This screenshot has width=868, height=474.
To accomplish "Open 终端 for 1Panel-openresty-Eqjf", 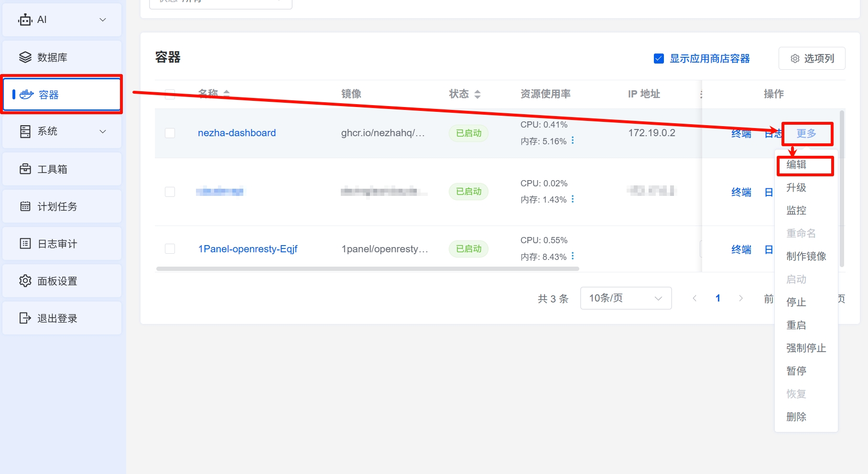I will pos(741,249).
